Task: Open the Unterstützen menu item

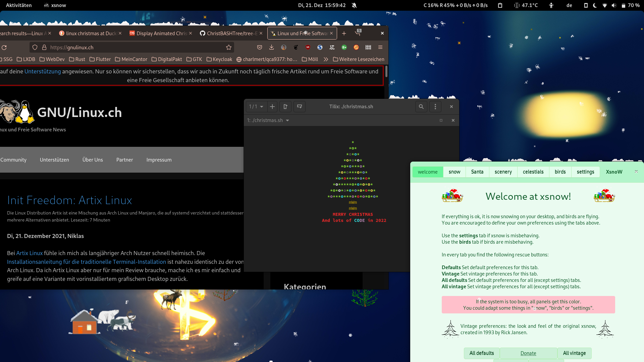Action: tap(54, 160)
